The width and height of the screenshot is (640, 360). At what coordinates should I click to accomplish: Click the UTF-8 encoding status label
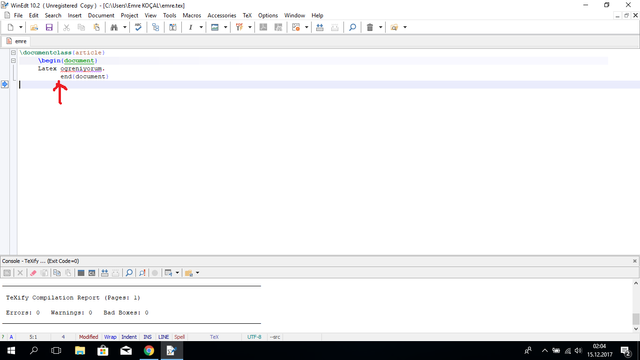[254, 337]
